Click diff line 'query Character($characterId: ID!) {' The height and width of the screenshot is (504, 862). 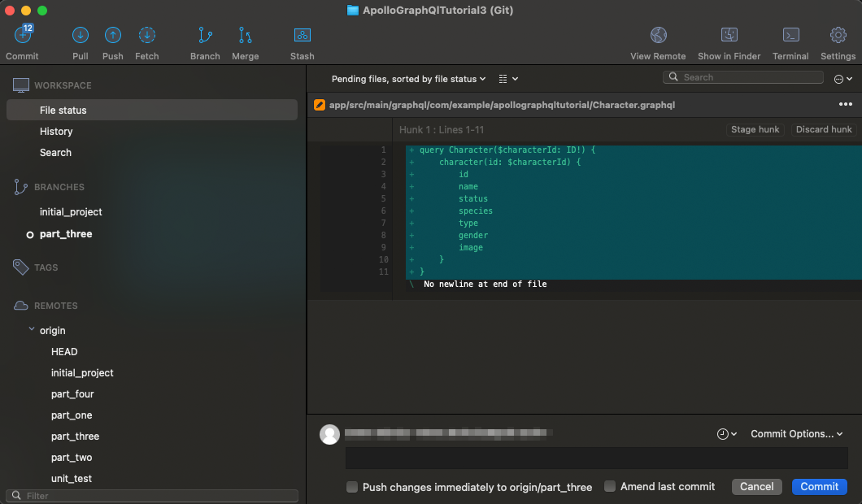coord(633,150)
